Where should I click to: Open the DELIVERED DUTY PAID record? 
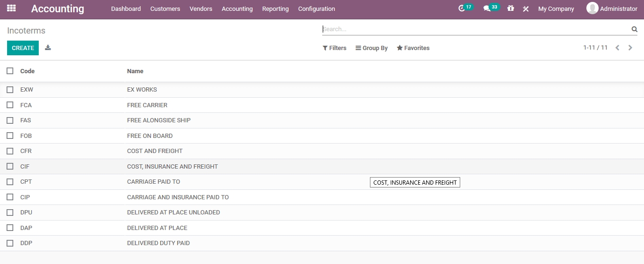pyautogui.click(x=158, y=243)
